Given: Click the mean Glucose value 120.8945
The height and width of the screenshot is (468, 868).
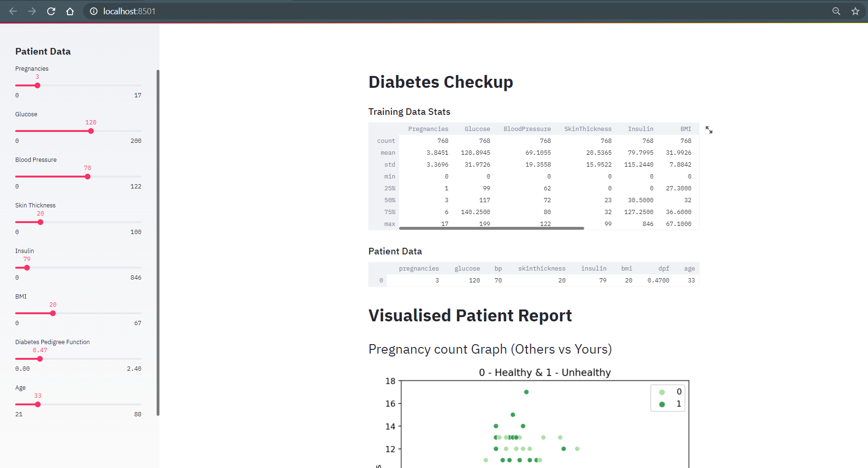Looking at the screenshot, I should click(476, 153).
